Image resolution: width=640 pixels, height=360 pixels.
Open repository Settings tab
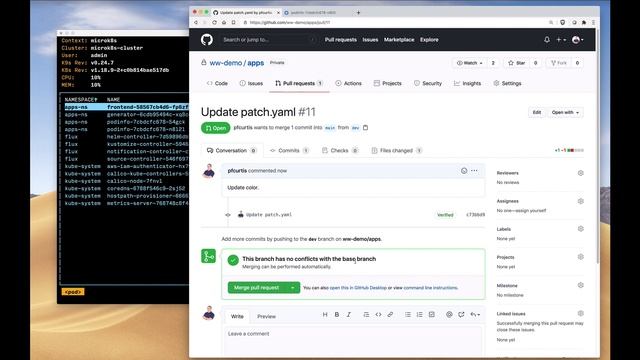(507, 83)
